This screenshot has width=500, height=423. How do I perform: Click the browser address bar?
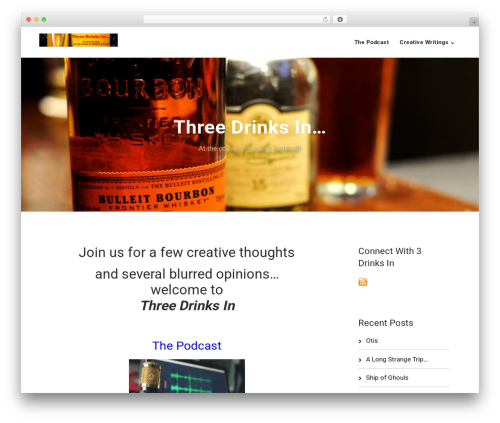[237, 20]
